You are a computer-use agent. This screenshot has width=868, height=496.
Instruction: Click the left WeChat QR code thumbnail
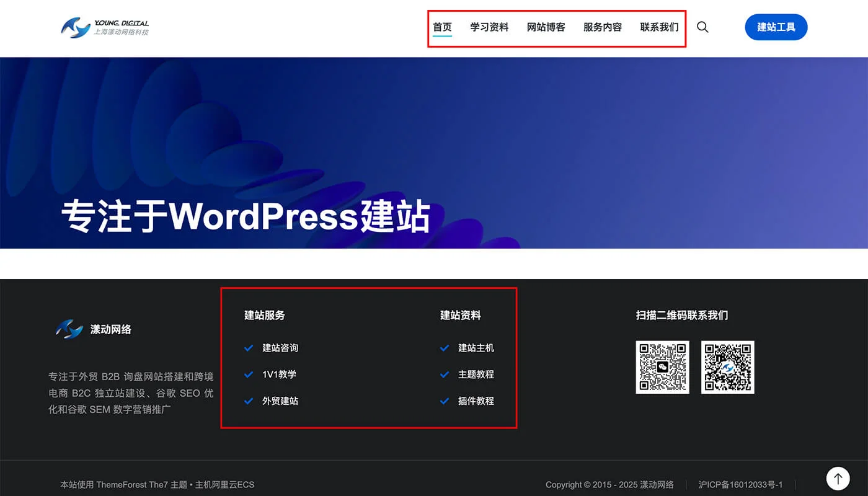tap(662, 367)
